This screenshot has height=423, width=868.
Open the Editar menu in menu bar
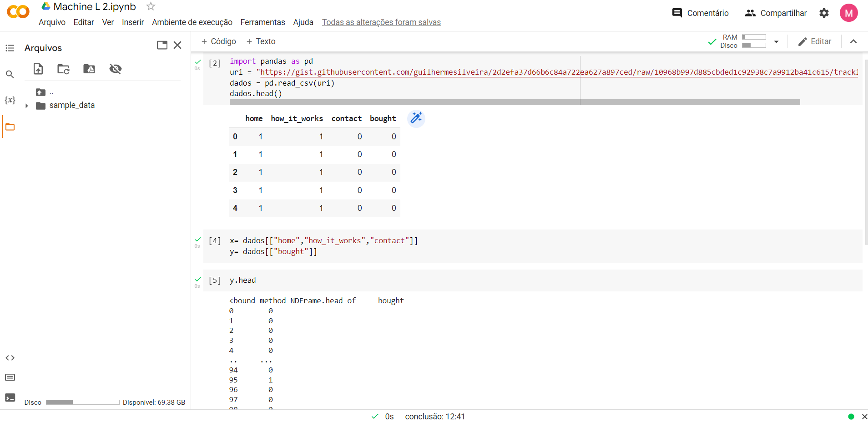point(84,22)
